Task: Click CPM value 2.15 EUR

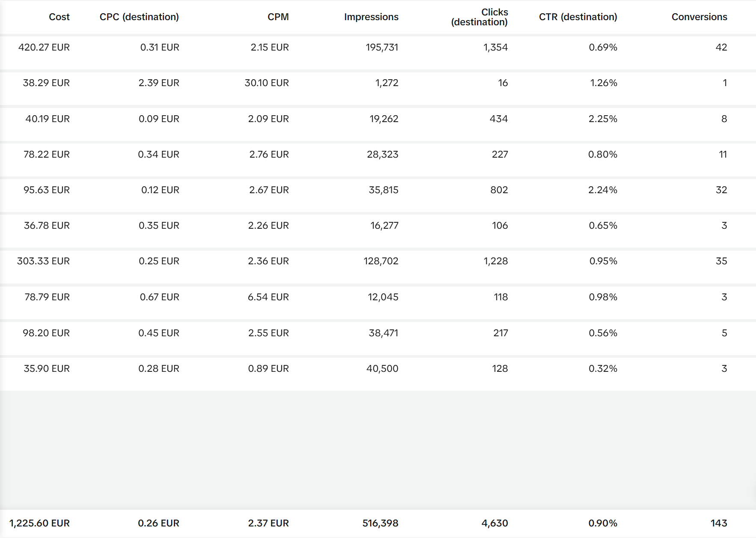Action: click(270, 48)
